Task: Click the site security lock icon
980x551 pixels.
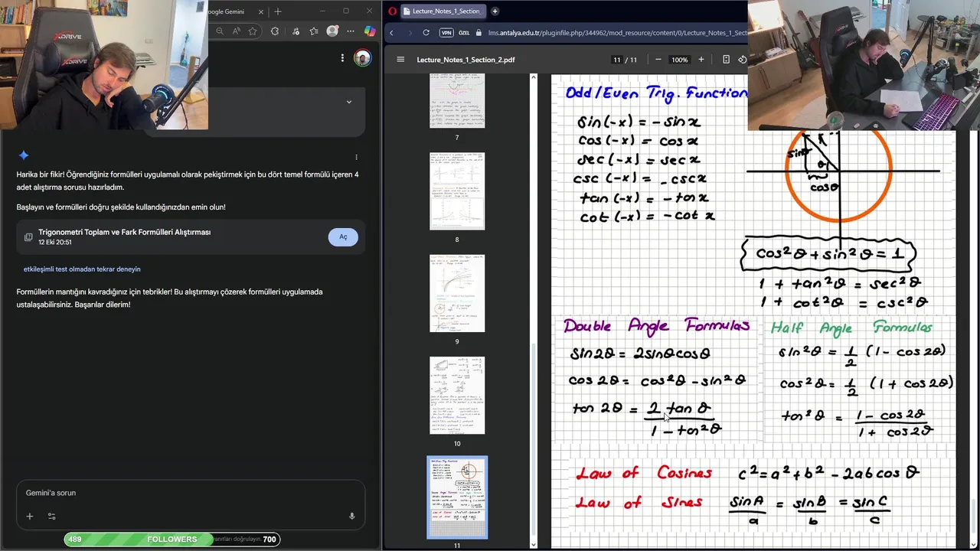Action: [x=479, y=33]
